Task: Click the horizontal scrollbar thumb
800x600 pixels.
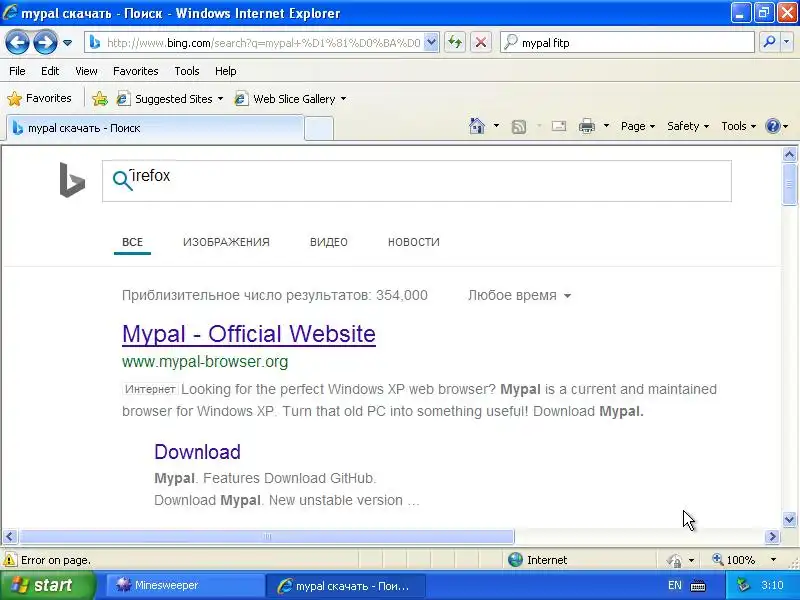Action: 267,536
